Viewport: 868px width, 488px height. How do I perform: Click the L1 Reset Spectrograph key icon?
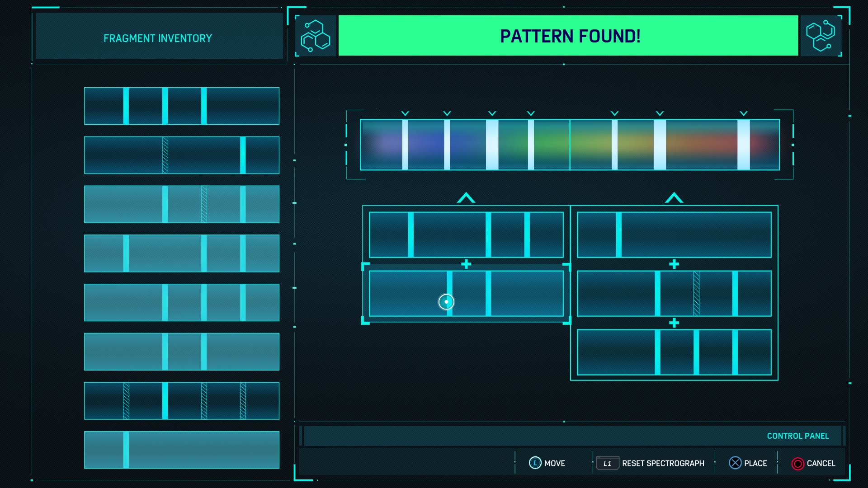(607, 463)
